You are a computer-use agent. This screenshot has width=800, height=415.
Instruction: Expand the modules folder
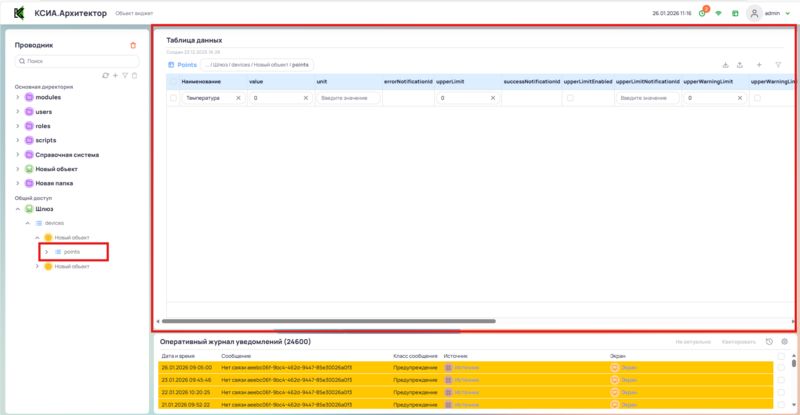18,97
